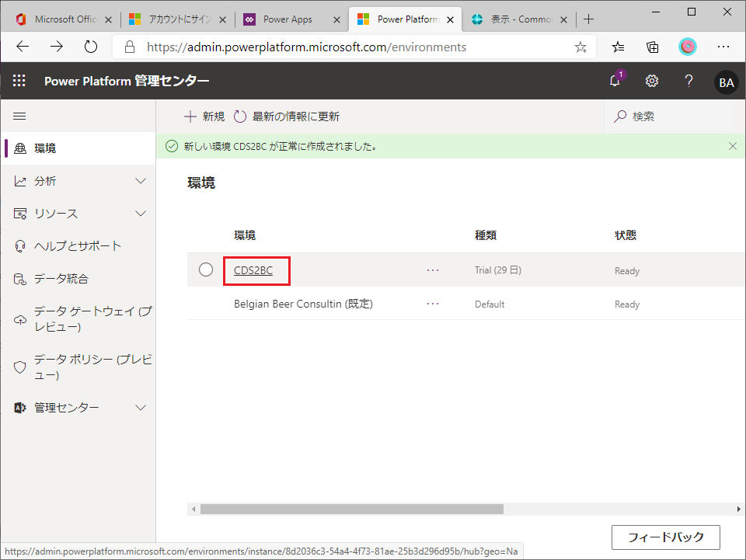Image resolution: width=746 pixels, height=560 pixels.
Task: Click the Trial (29 日) cell
Action: [497, 270]
